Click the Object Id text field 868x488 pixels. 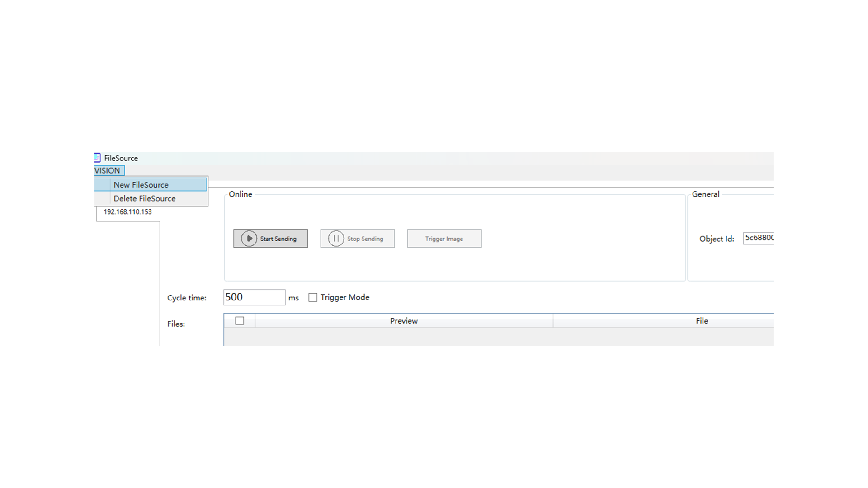(759, 238)
